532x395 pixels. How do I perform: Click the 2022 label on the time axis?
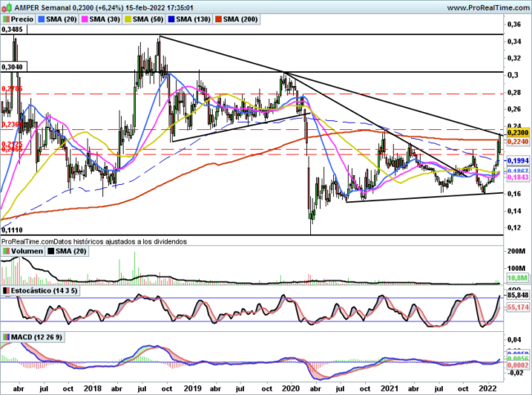pyautogui.click(x=489, y=388)
